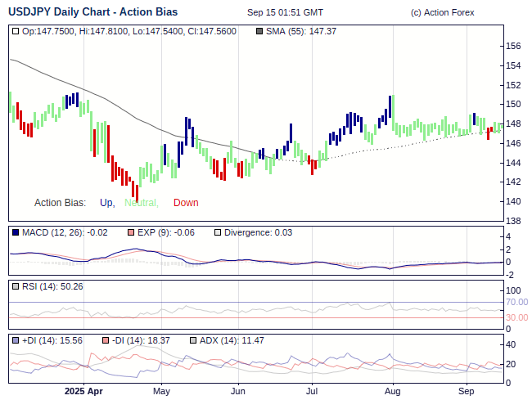Click the SMA (55) legend square
The width and height of the screenshot is (532, 400).
pos(259,31)
